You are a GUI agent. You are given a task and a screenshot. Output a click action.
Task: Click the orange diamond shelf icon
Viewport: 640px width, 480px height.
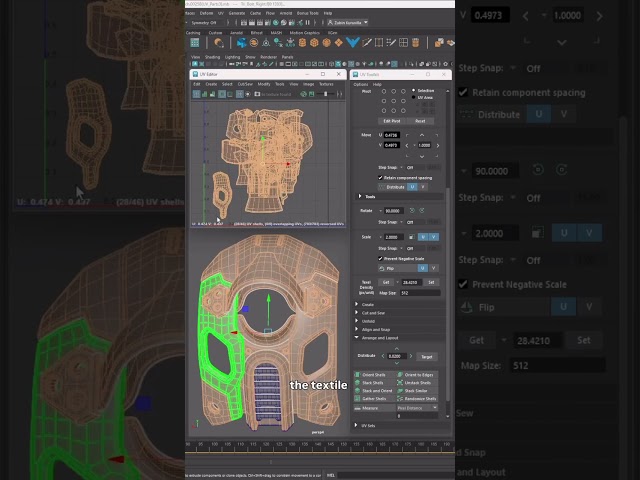click(x=338, y=42)
